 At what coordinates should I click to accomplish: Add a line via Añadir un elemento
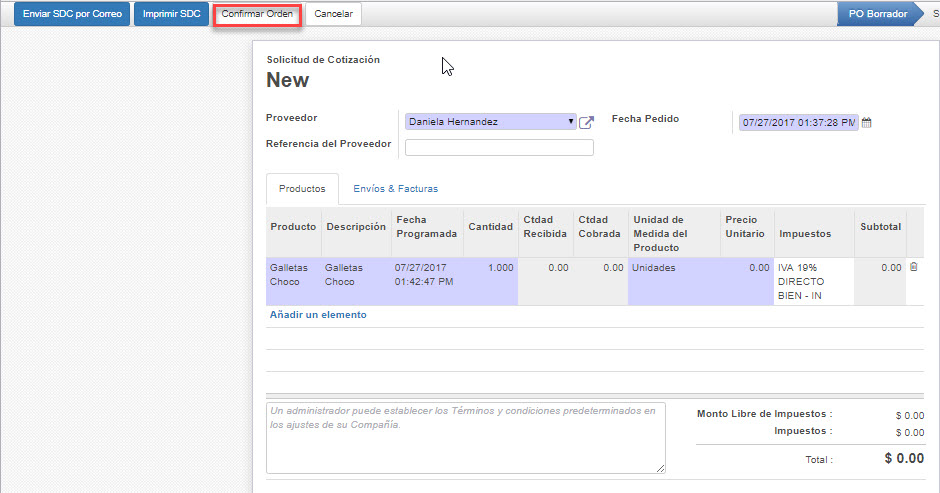318,314
